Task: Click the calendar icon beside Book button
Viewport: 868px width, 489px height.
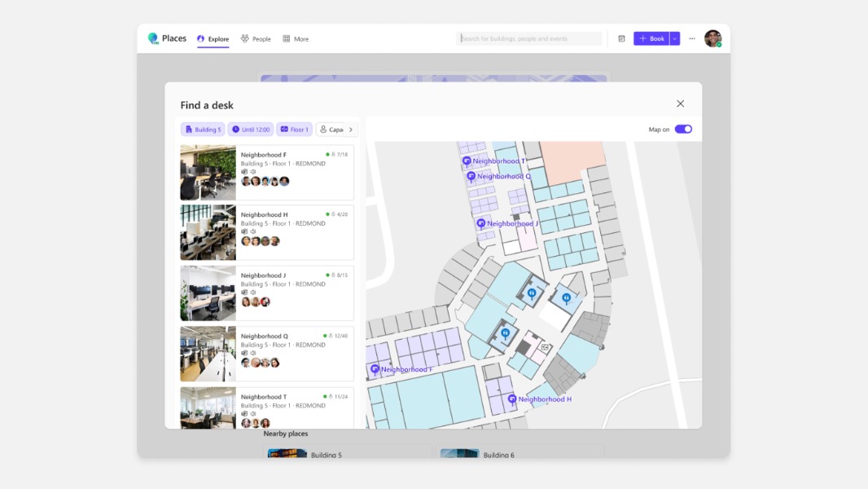Action: 620,38
